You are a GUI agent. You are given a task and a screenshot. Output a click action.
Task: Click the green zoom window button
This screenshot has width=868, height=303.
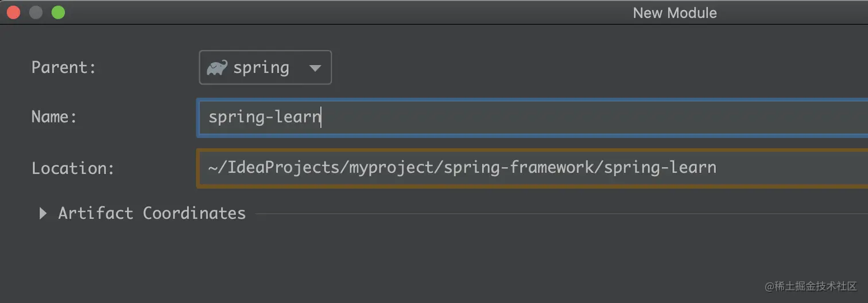pos(58,12)
